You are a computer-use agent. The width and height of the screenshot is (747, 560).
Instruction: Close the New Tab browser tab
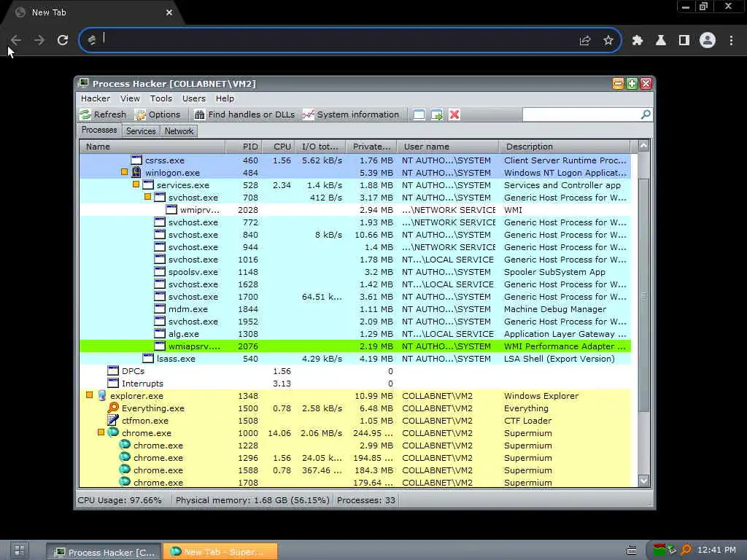169,12
